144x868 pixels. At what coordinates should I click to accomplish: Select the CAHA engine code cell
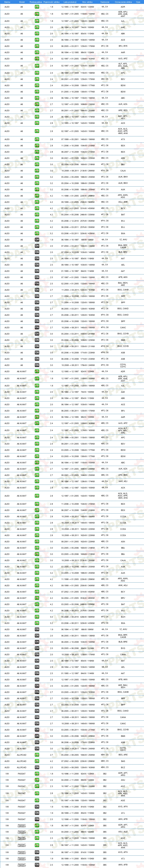pos(123,655)
